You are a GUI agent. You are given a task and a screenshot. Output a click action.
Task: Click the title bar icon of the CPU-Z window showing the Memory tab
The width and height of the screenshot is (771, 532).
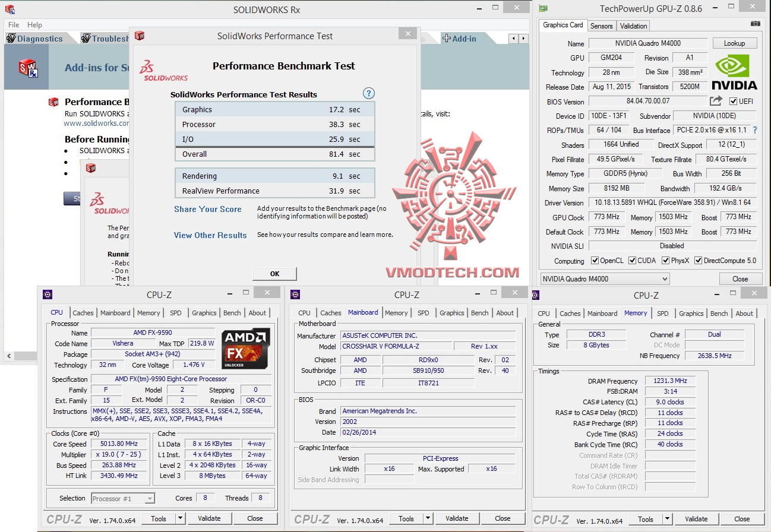[536, 295]
